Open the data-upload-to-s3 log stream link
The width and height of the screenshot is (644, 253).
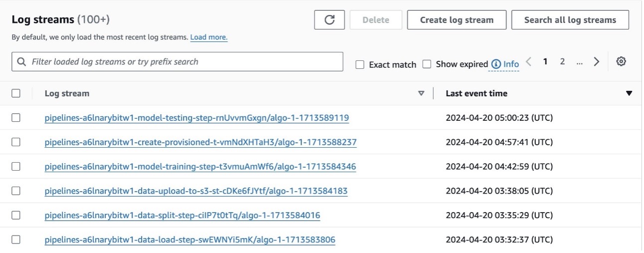tap(196, 191)
